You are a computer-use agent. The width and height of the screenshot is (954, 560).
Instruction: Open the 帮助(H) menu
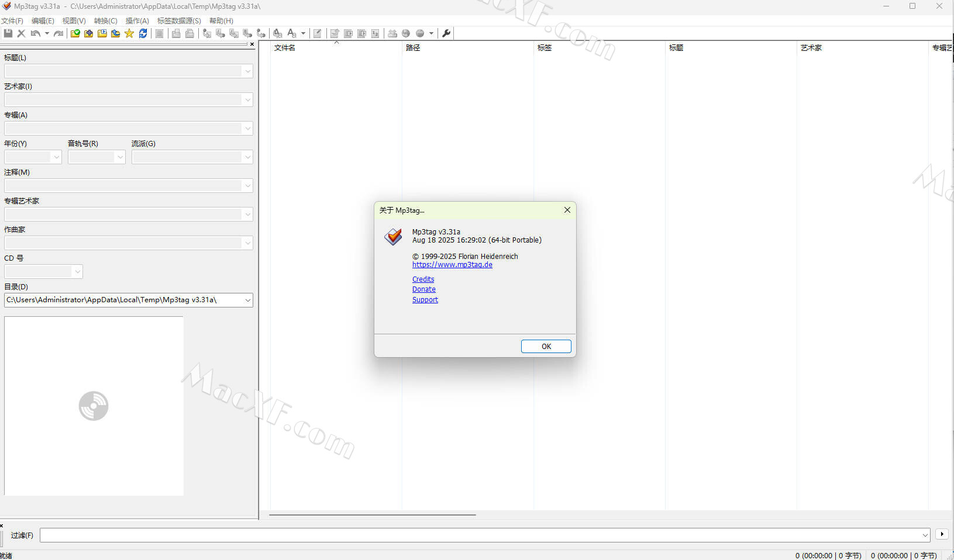click(x=221, y=20)
